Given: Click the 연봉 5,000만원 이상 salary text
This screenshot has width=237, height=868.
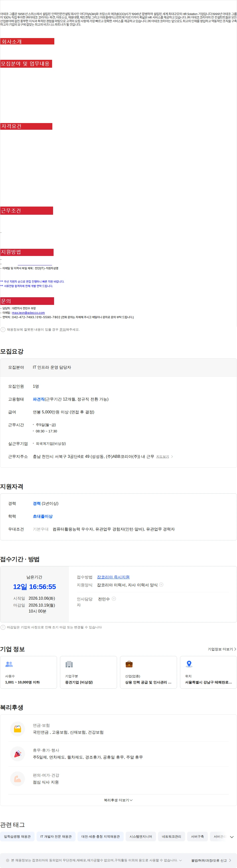Looking at the screenshot, I should click(64, 412).
